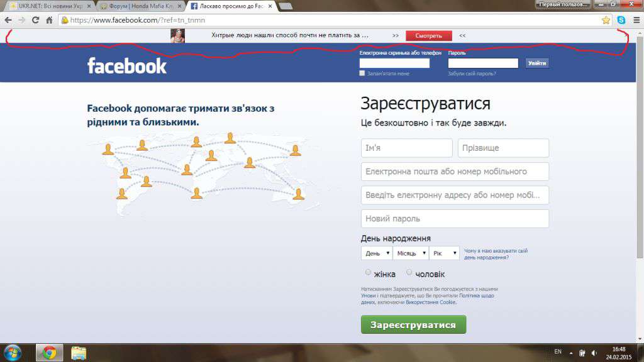Click the Увійти login button

click(x=537, y=63)
